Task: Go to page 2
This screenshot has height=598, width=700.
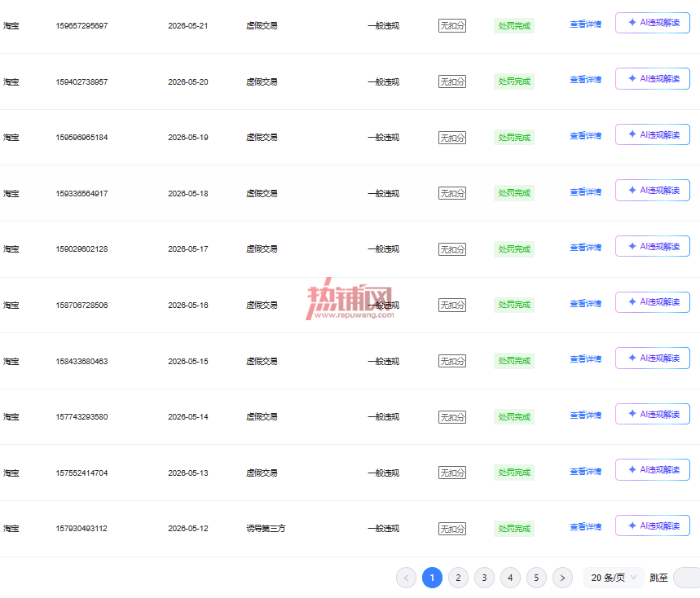Action: [458, 578]
